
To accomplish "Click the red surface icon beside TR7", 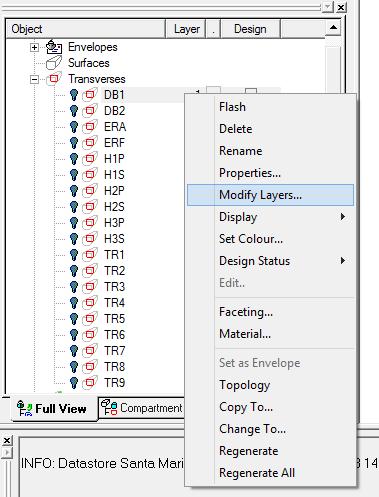I will pyautogui.click(x=90, y=351).
